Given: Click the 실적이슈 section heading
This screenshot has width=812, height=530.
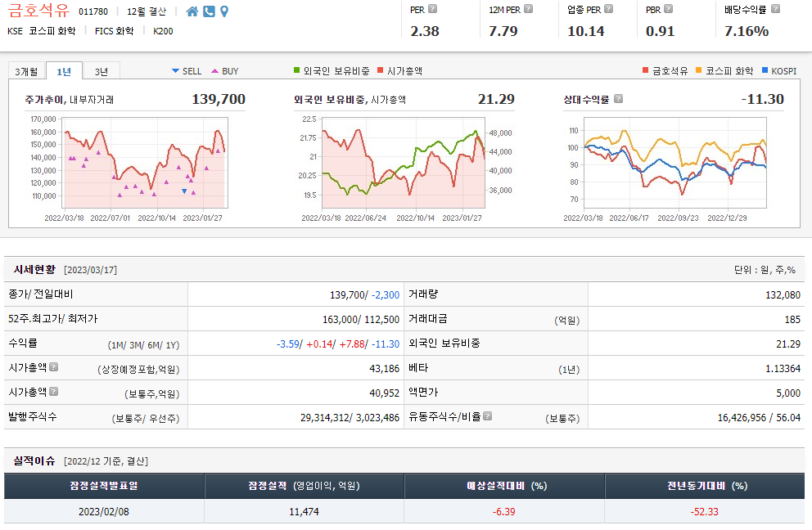Looking at the screenshot, I should point(34,460).
